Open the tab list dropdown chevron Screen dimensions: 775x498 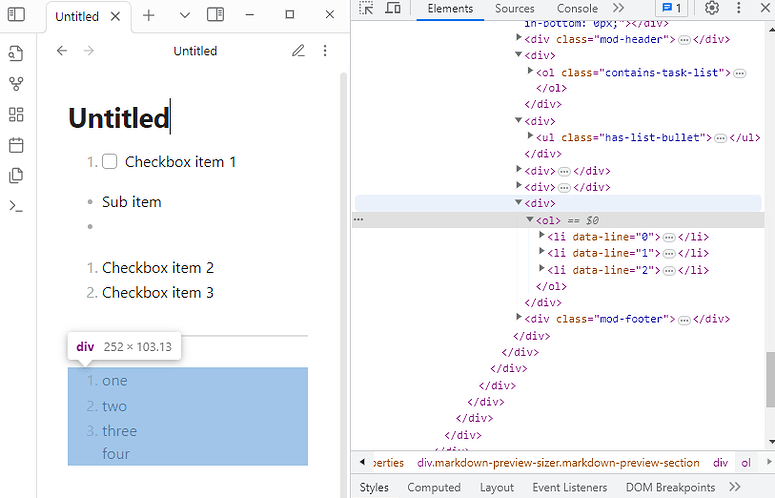pyautogui.click(x=184, y=15)
